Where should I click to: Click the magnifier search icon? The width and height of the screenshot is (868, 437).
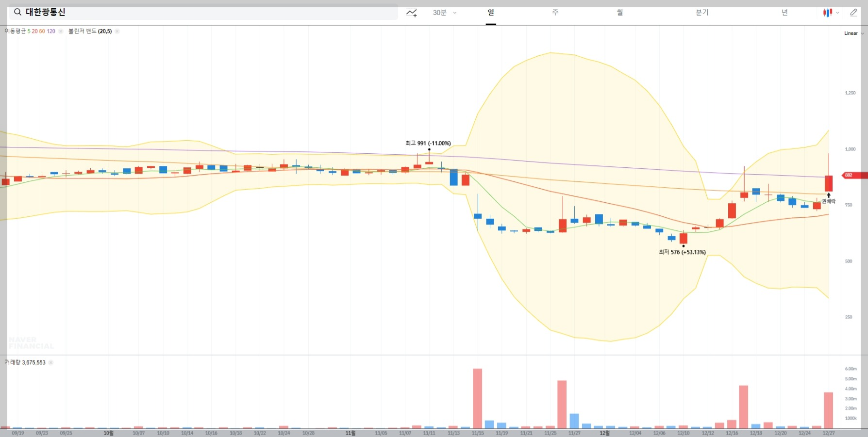17,12
